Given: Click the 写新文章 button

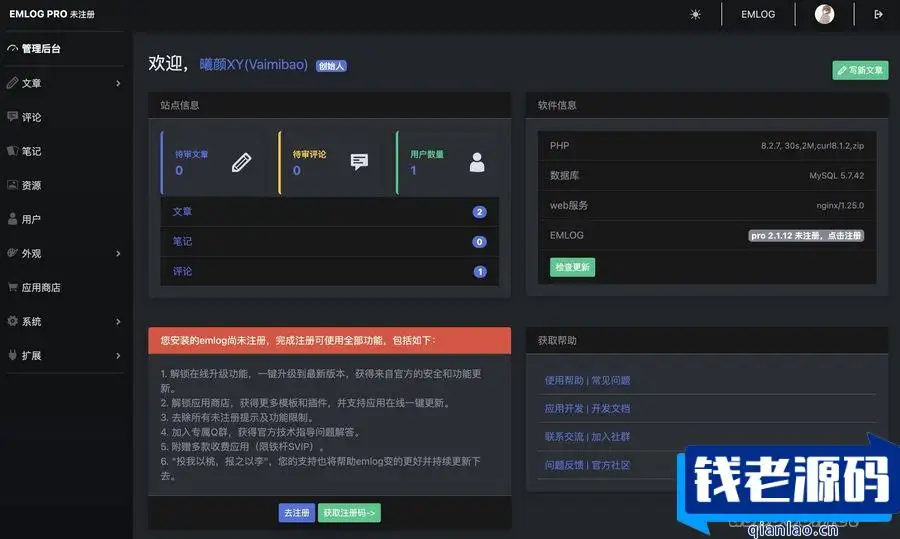Looking at the screenshot, I should (x=860, y=70).
